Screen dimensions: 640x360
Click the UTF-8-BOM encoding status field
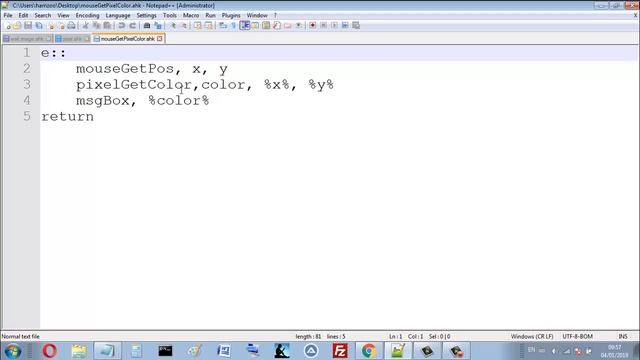[x=578, y=336]
